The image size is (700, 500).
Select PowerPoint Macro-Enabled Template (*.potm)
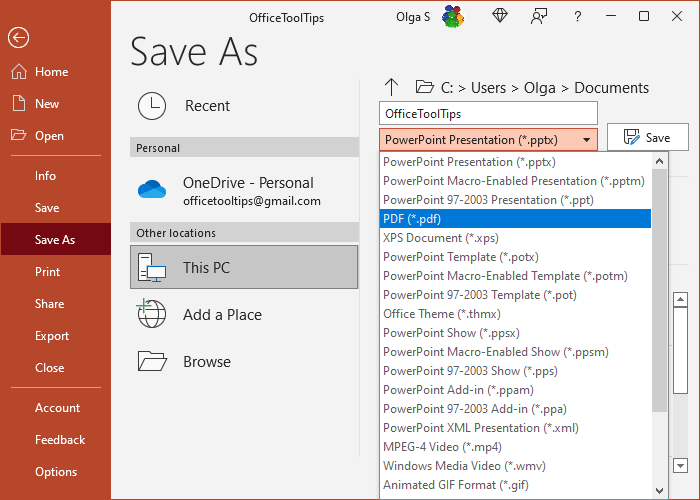515,276
